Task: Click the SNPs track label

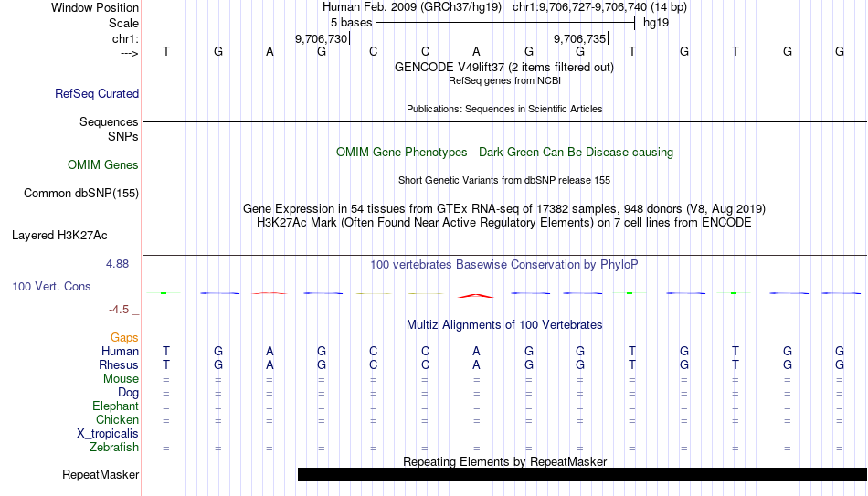Action: 123,136
